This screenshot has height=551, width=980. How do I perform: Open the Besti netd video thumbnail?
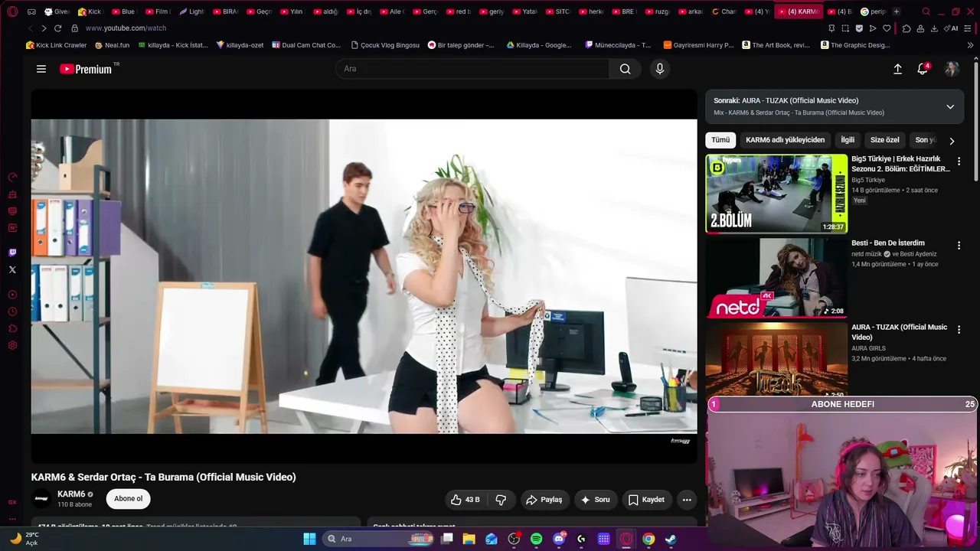[x=776, y=277]
